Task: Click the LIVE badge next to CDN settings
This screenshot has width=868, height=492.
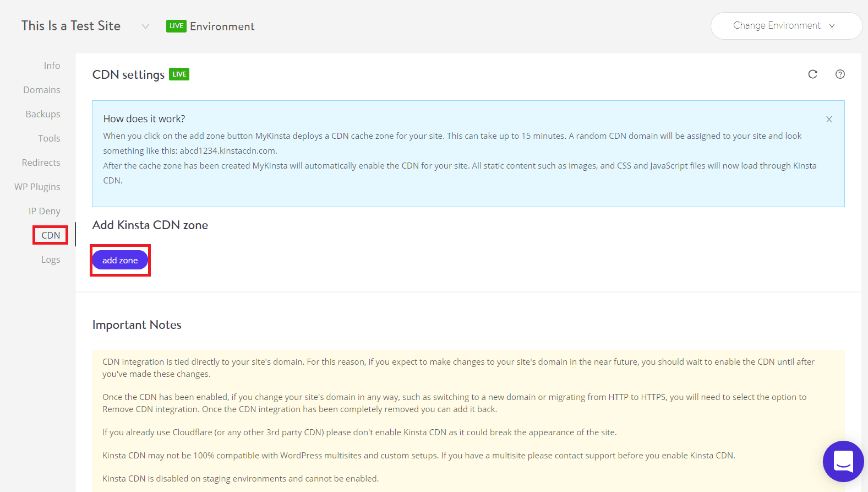Action: pos(179,74)
